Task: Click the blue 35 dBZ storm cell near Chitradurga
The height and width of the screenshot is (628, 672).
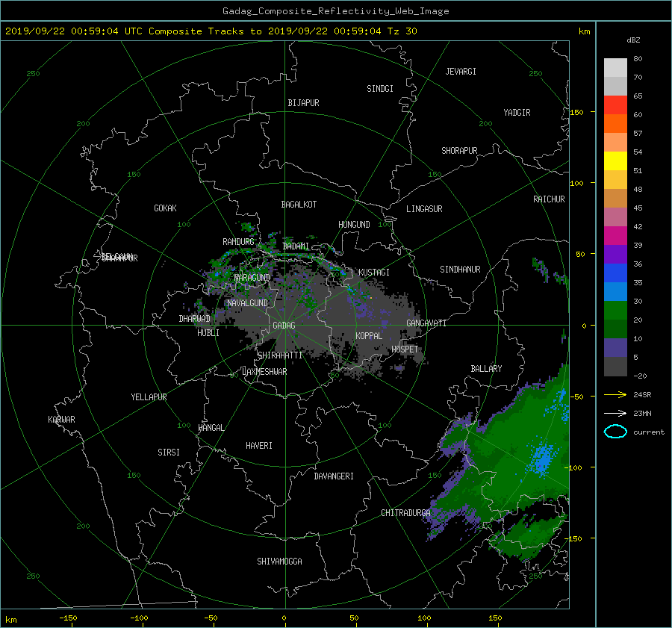Action: (543, 459)
